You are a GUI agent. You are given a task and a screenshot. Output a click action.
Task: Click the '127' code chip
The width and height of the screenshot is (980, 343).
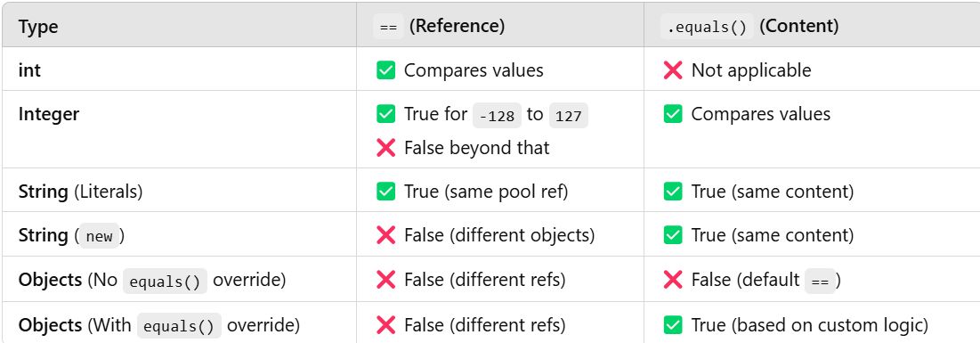click(568, 116)
